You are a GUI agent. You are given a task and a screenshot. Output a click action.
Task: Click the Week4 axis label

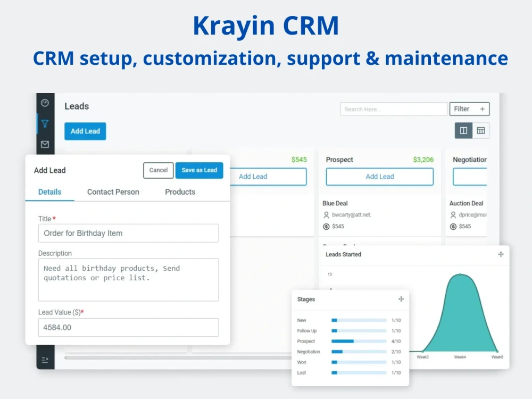point(460,357)
